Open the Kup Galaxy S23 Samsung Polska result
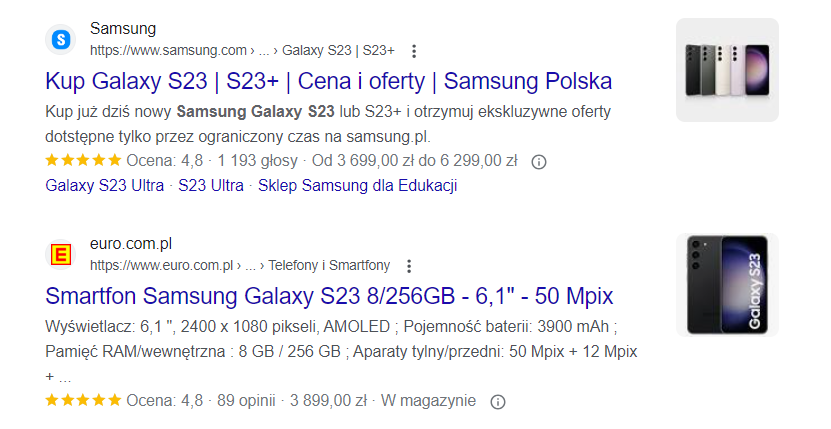 329,81
